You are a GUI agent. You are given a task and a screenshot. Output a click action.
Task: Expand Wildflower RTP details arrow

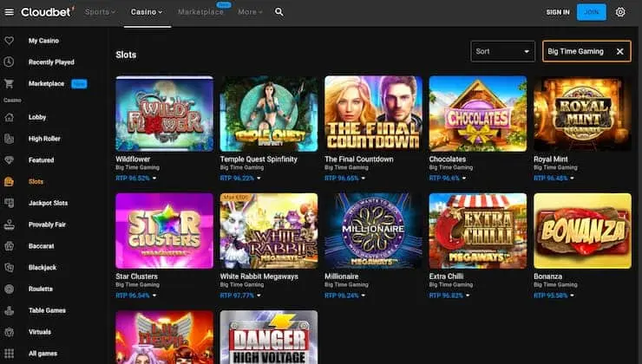pyautogui.click(x=154, y=178)
